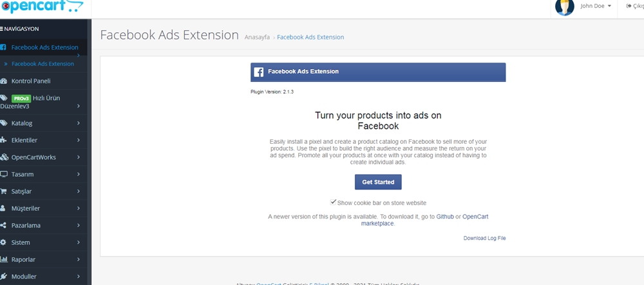Click the Tasarım monitor icon
This screenshot has width=644, height=285.
coord(4,174)
